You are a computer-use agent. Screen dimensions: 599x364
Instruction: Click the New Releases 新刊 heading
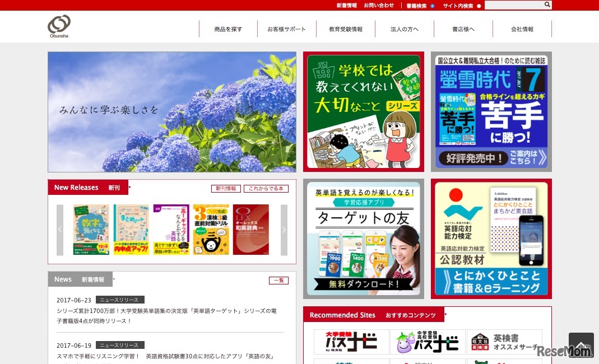88,187
